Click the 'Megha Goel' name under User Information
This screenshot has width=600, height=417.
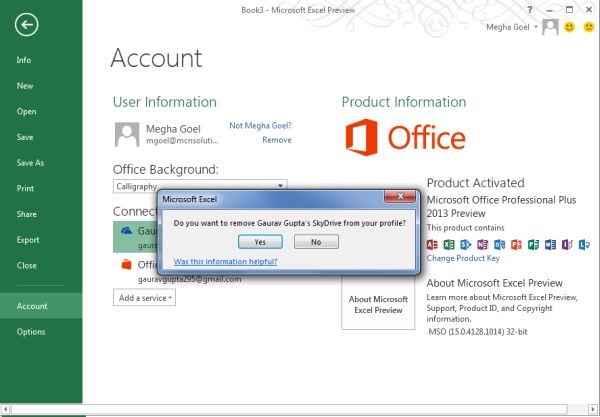[173, 129]
